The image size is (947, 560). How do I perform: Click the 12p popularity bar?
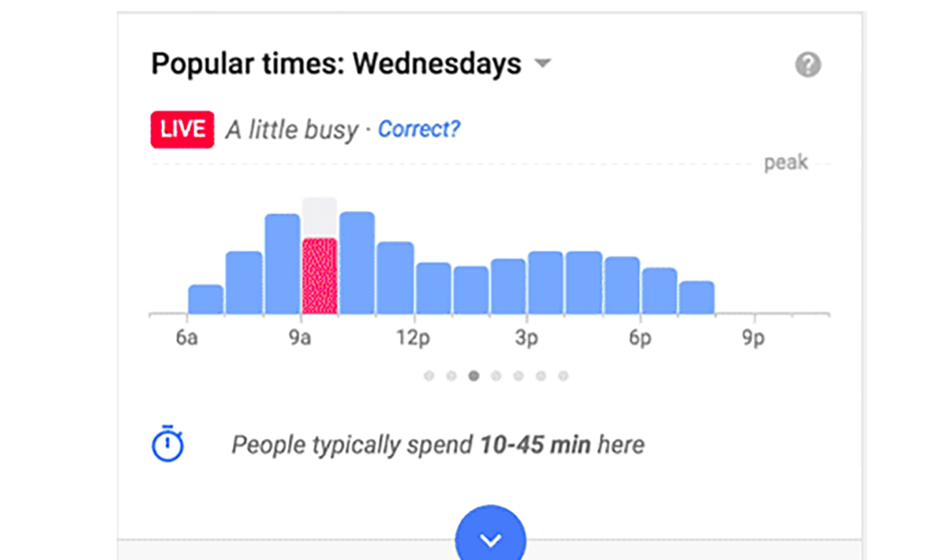click(x=433, y=288)
